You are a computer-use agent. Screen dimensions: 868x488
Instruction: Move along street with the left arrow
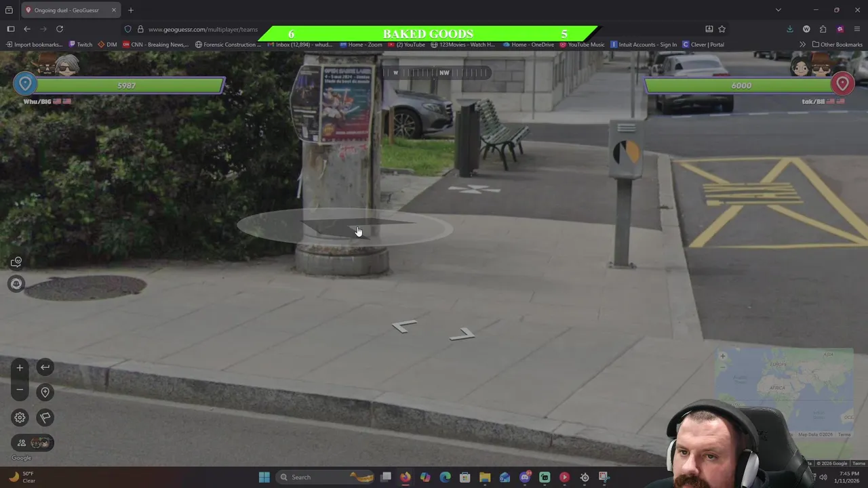point(404,327)
